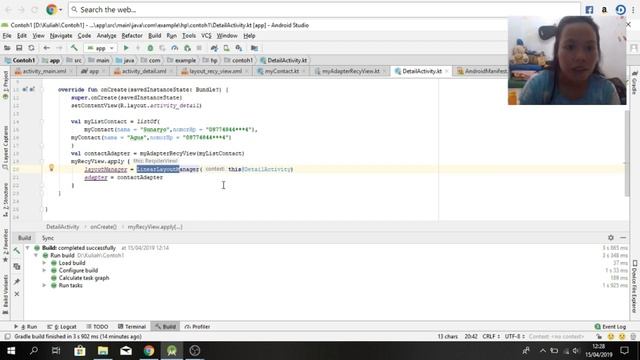640x360 pixels.
Task: Toggle read-only lock icon in status bar
Action: (x=599, y=336)
